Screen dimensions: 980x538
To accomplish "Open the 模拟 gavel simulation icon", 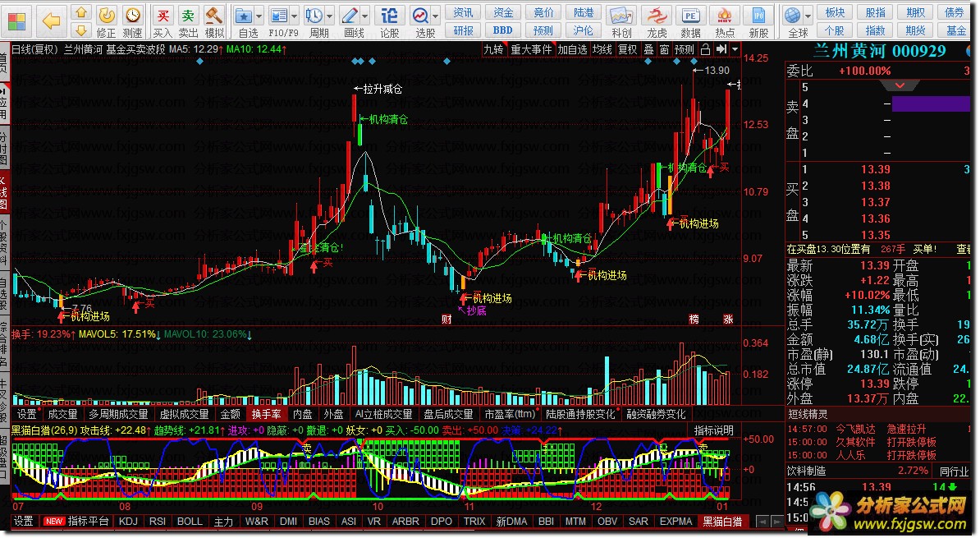I will click(214, 15).
